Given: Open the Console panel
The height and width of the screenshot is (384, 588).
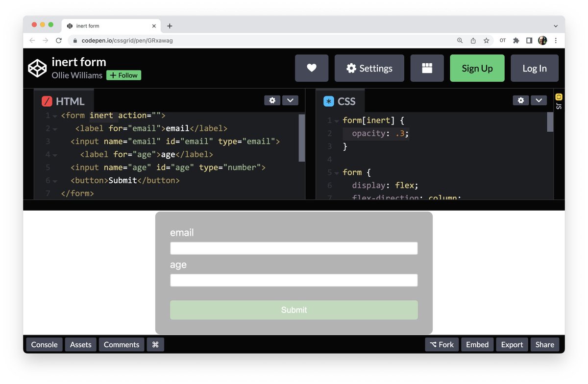Looking at the screenshot, I should pyautogui.click(x=45, y=344).
